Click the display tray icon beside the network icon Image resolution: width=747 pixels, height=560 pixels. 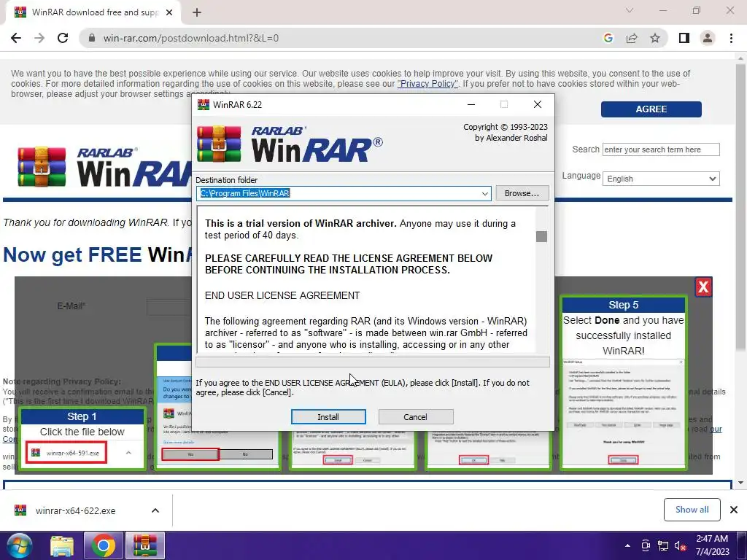tap(646, 545)
